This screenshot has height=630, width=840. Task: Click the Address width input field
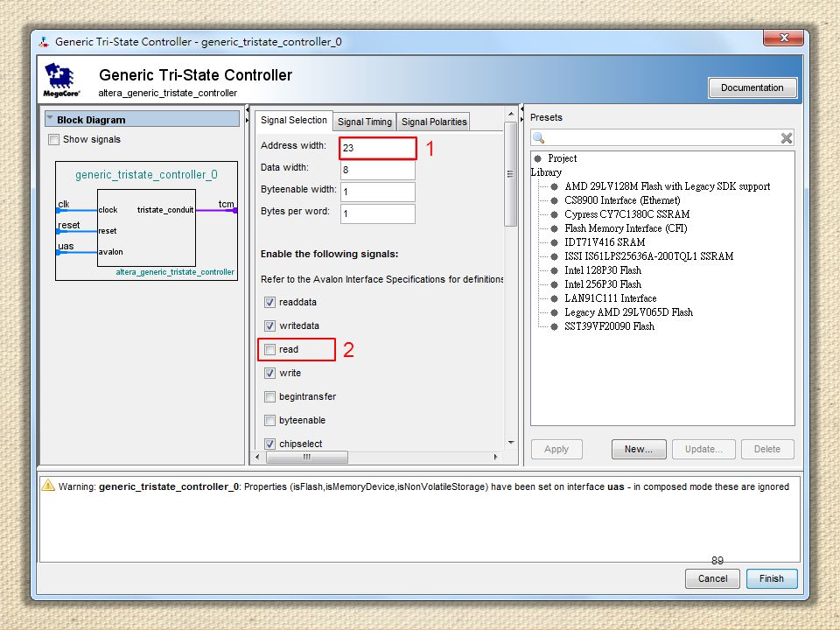(378, 148)
